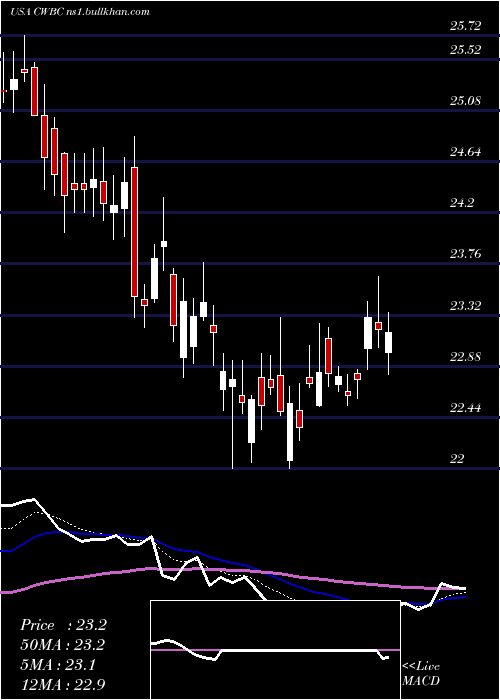Select the 25.72 price level label
Image resolution: width=500 pixels, height=700 pixels.
[465, 26]
